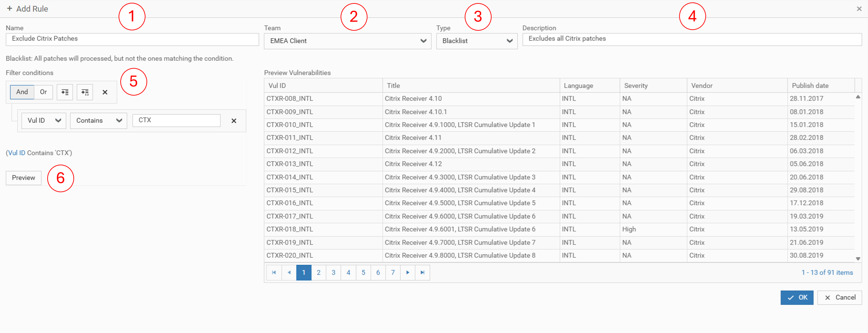Image resolution: width=868 pixels, height=333 pixels.
Task: Select the And logical operator
Action: coord(22,92)
